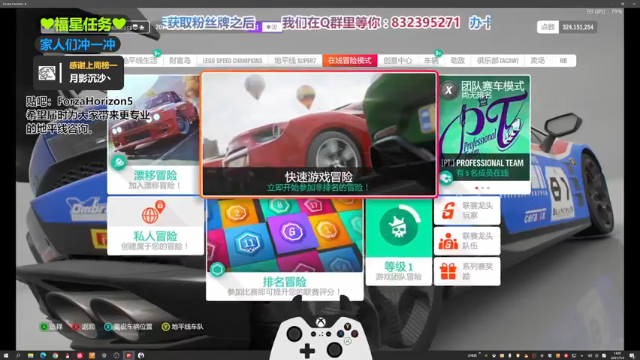Click the first page dot under team tile
This screenshot has height=360, width=640.
pos(477,188)
